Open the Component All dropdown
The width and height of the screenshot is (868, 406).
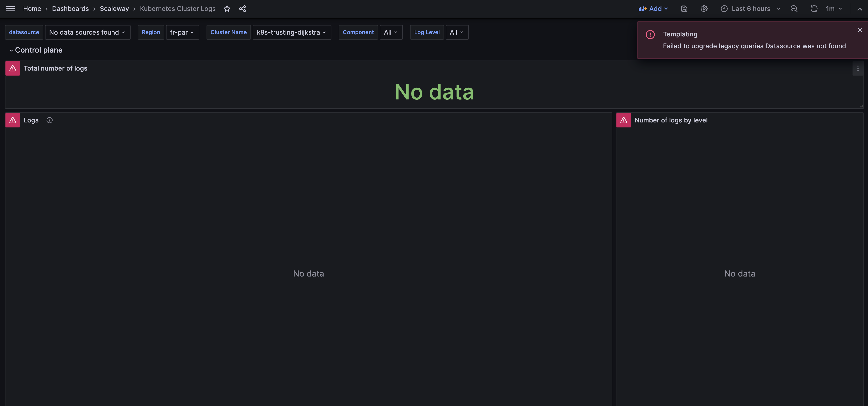391,32
